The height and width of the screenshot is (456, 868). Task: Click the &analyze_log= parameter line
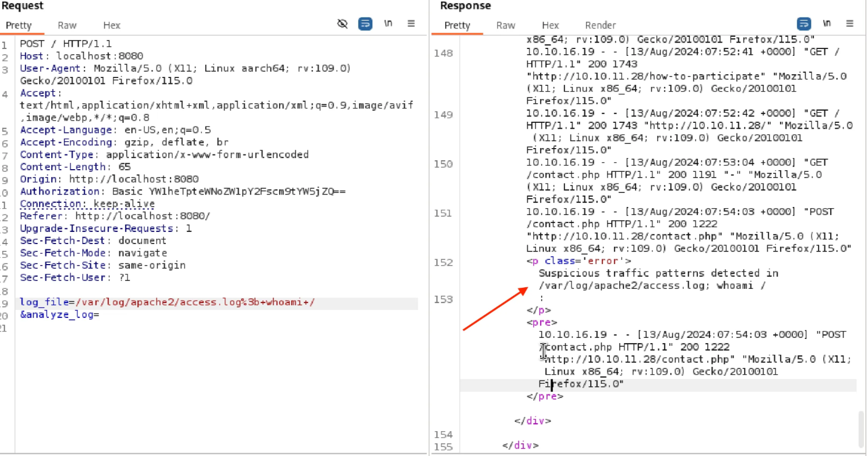[x=60, y=315]
